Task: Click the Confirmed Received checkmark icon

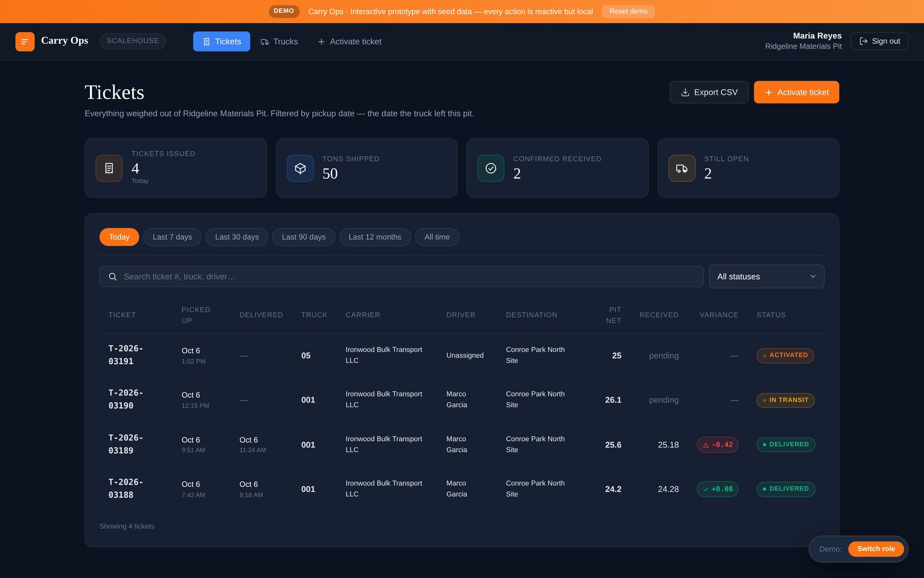Action: [491, 168]
